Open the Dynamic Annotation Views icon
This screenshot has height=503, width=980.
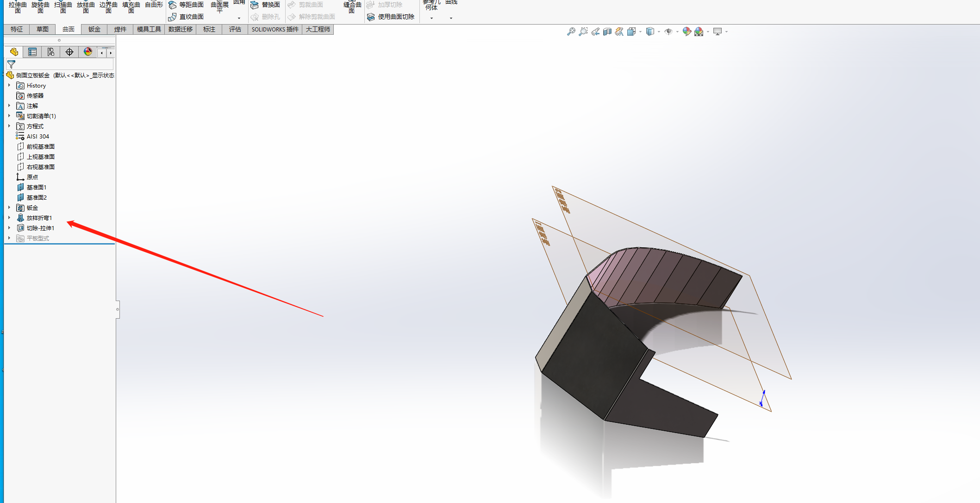pyautogui.click(x=619, y=31)
